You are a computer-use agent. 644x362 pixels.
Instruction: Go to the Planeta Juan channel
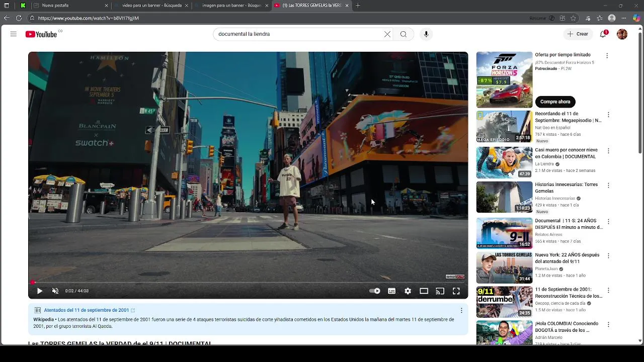pos(546,269)
